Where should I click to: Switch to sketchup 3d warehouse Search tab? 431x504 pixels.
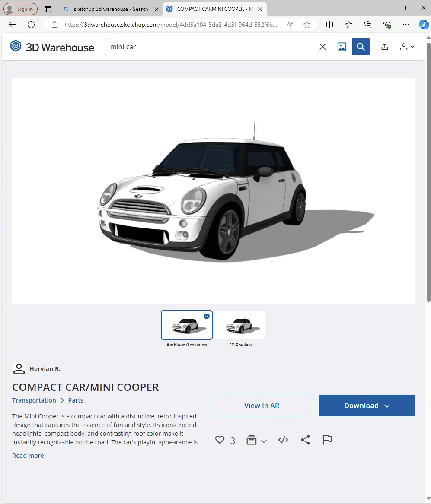pos(111,9)
